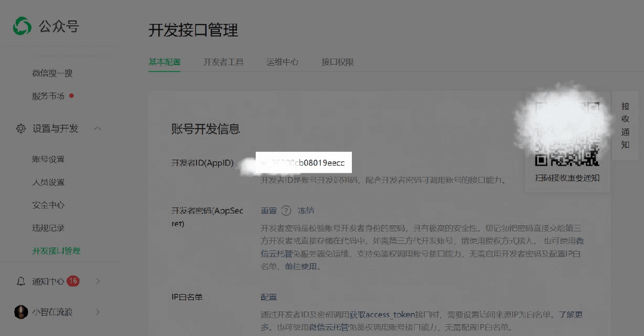This screenshot has height=336, width=644.
Task: Select 开发接口管理 in sidebar
Action: 56,251
